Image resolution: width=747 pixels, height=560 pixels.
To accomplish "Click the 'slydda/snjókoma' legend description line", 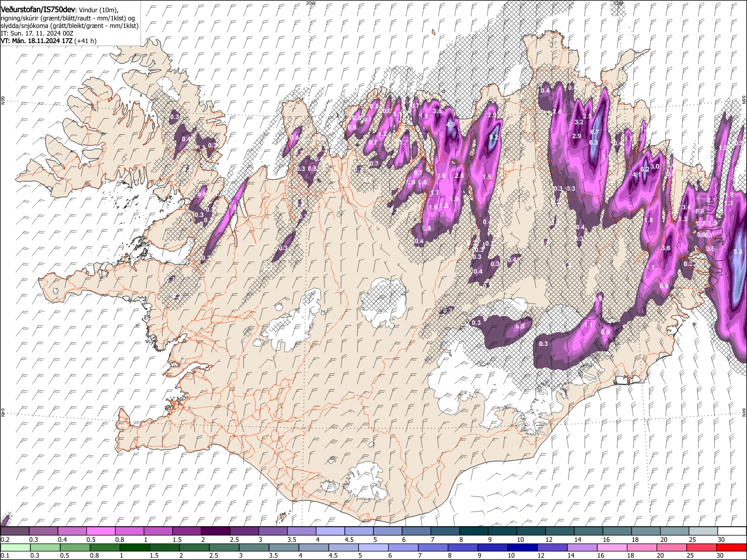I will pos(69,26).
